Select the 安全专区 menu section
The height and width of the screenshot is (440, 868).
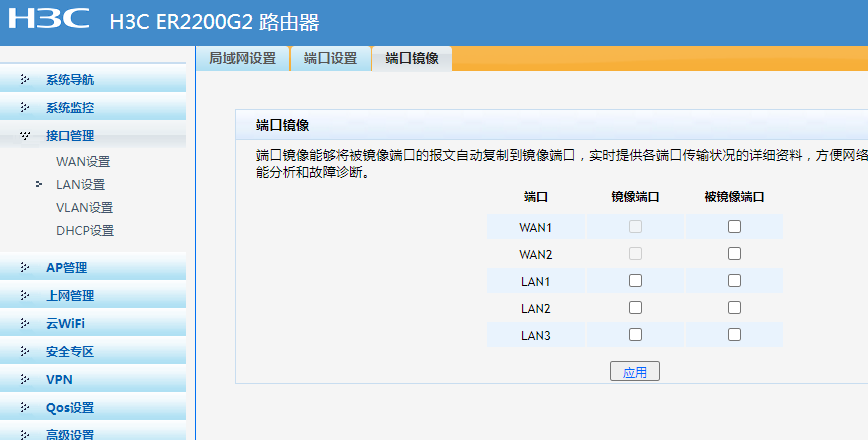click(69, 352)
